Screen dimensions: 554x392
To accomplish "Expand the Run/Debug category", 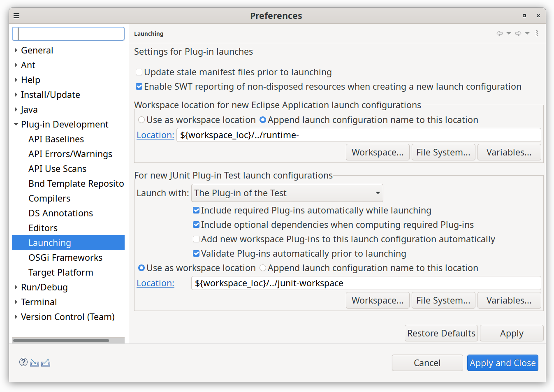I will click(16, 287).
